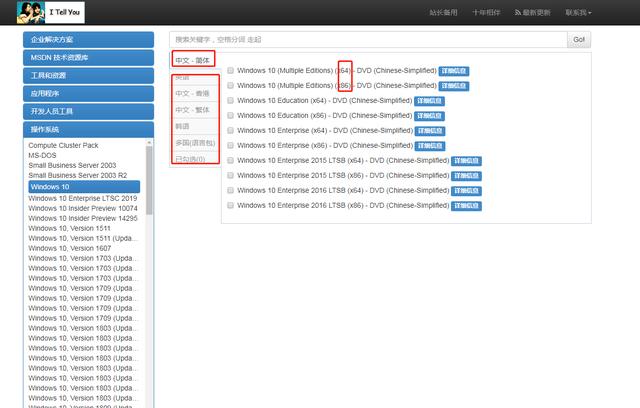Expand the 工具和资源 category panel

point(88,75)
